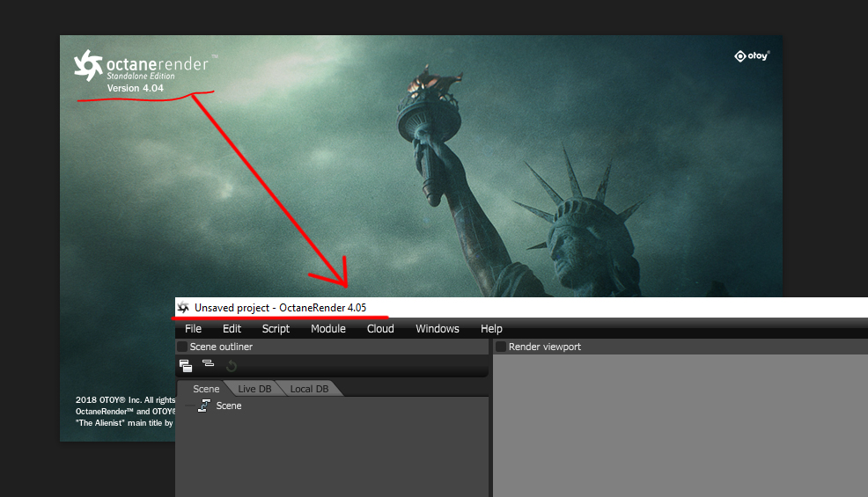
Task: Switch to the Live DB tab
Action: tap(254, 389)
